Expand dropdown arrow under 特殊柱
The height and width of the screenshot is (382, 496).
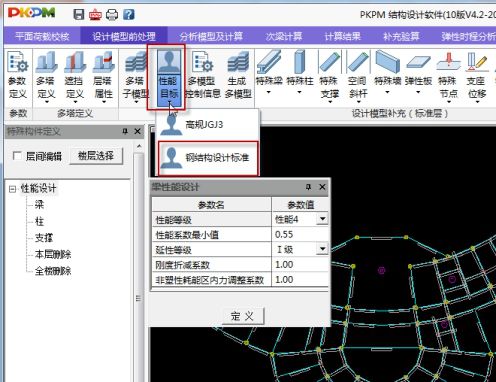[299, 92]
